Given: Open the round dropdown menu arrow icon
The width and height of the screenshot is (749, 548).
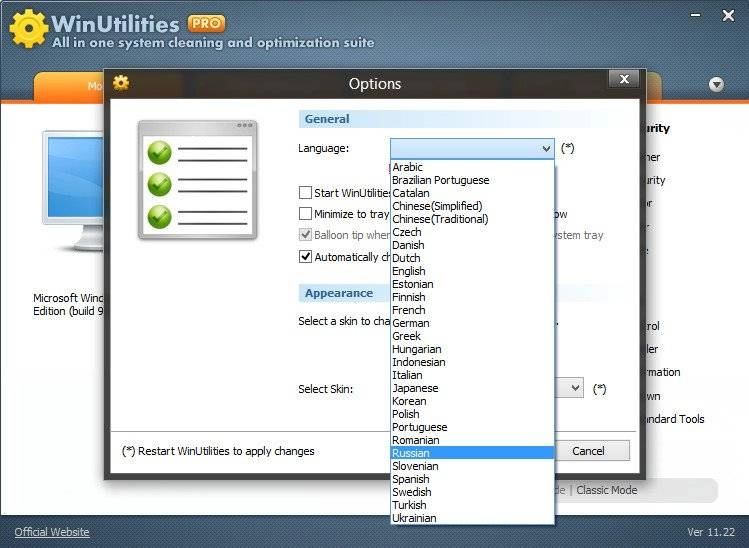Looking at the screenshot, I should (x=716, y=85).
